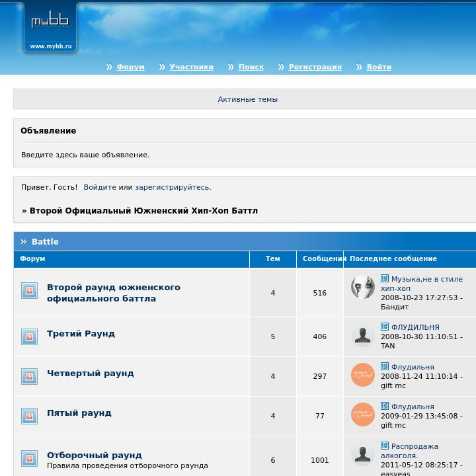The height and width of the screenshot is (476, 476).
Task: Click message count 77
Action: [x=320, y=416]
